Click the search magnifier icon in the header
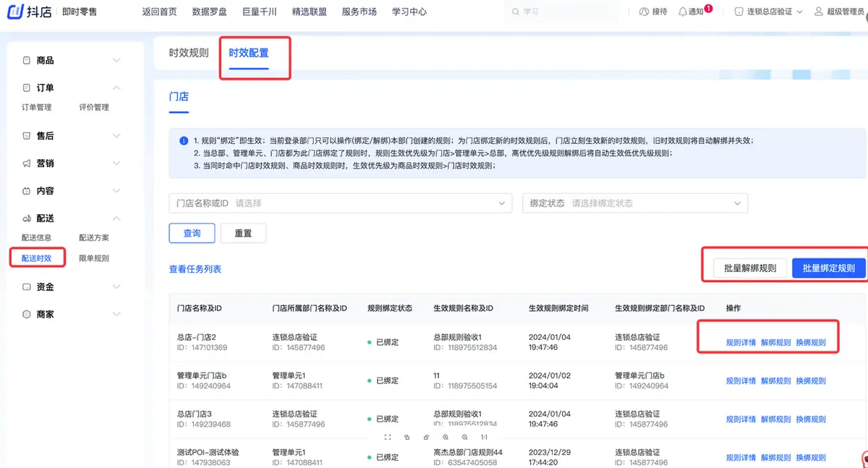Viewport: 868px width, 468px height. pyautogui.click(x=515, y=12)
